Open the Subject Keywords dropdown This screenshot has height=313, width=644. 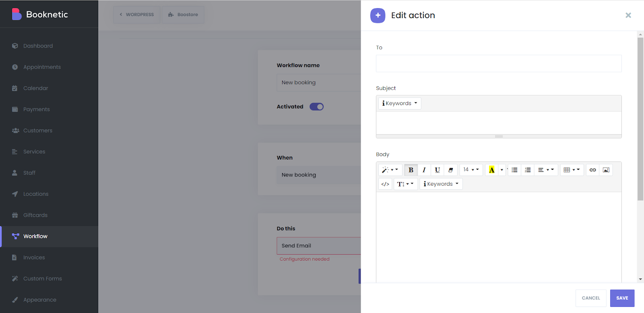[x=400, y=104]
